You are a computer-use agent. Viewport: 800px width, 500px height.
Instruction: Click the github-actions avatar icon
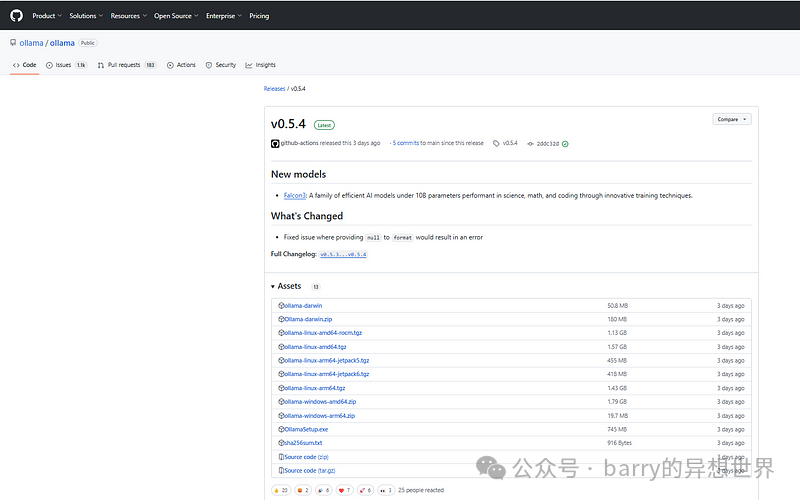click(275, 143)
